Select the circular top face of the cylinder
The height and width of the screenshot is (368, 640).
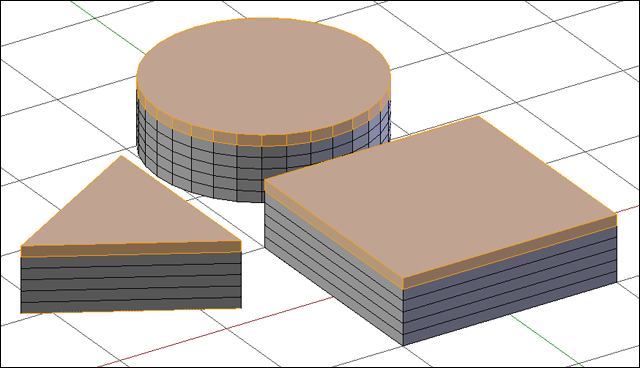(263, 76)
